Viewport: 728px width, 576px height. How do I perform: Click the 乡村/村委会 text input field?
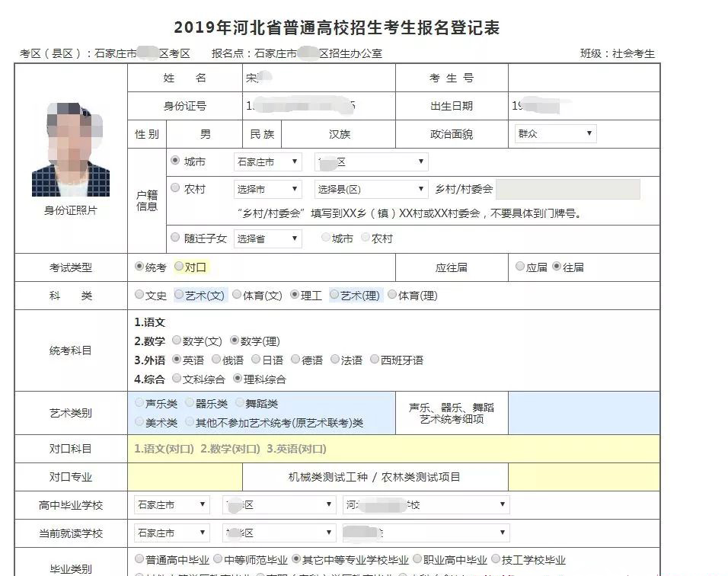(567, 189)
